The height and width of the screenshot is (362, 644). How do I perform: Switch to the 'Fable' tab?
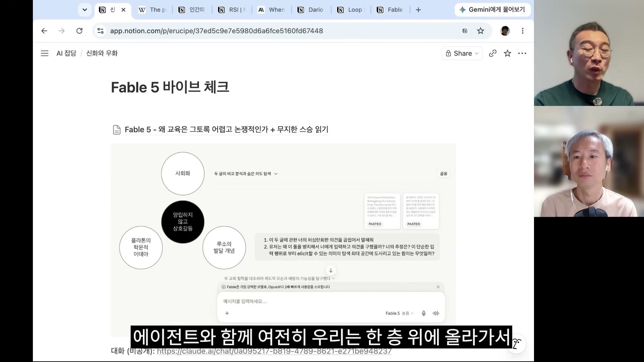pos(390,10)
